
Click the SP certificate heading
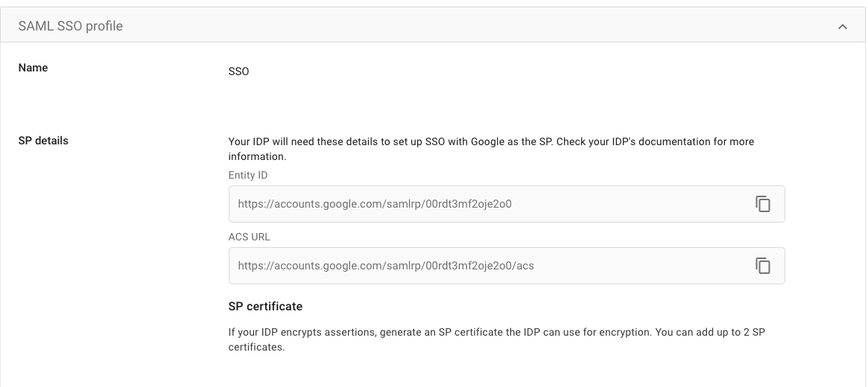(x=265, y=307)
